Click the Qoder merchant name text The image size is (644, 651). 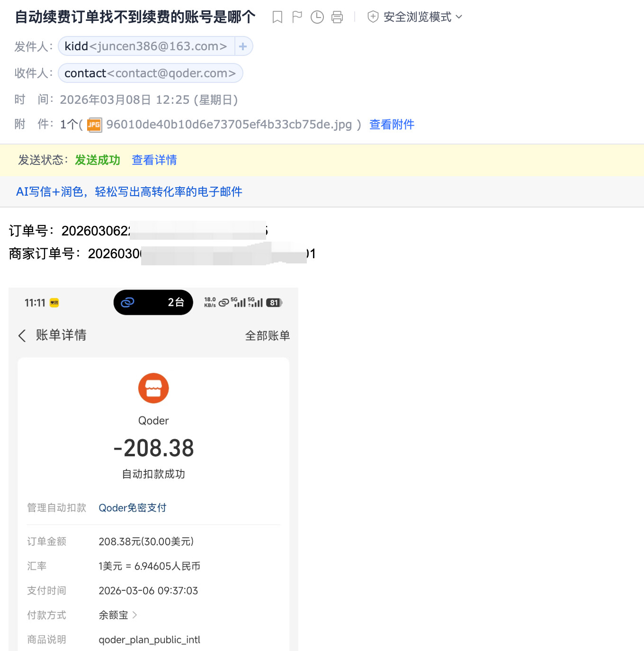click(153, 421)
